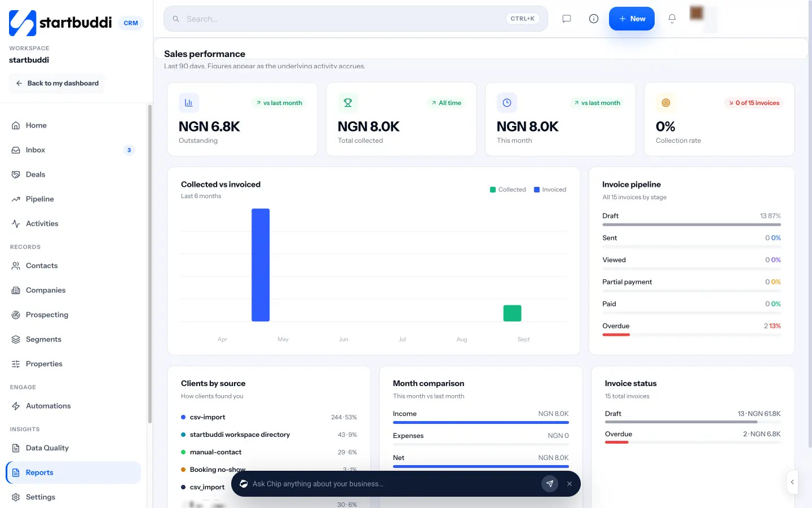Click the Draft progress bar in Invoice pipeline
Image resolution: width=812 pixels, height=508 pixels.
[692, 225]
